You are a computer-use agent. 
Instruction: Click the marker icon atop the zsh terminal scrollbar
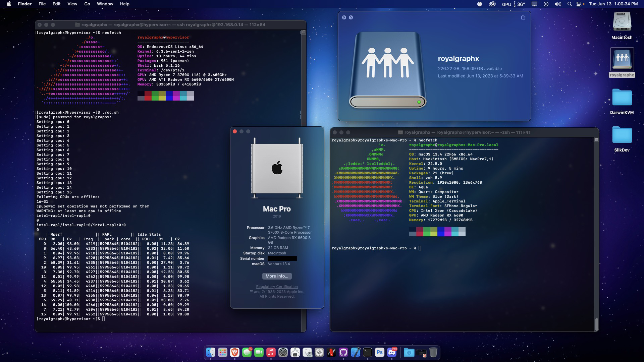click(x=596, y=140)
